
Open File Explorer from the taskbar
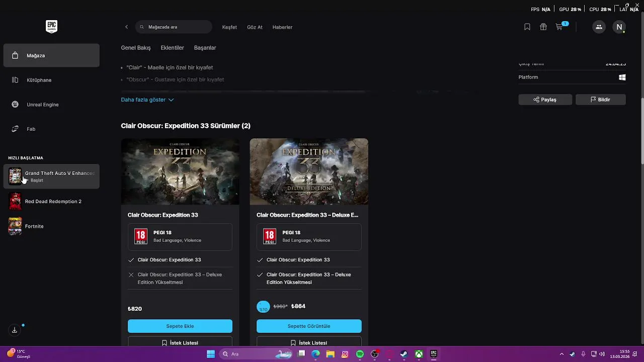click(330, 354)
